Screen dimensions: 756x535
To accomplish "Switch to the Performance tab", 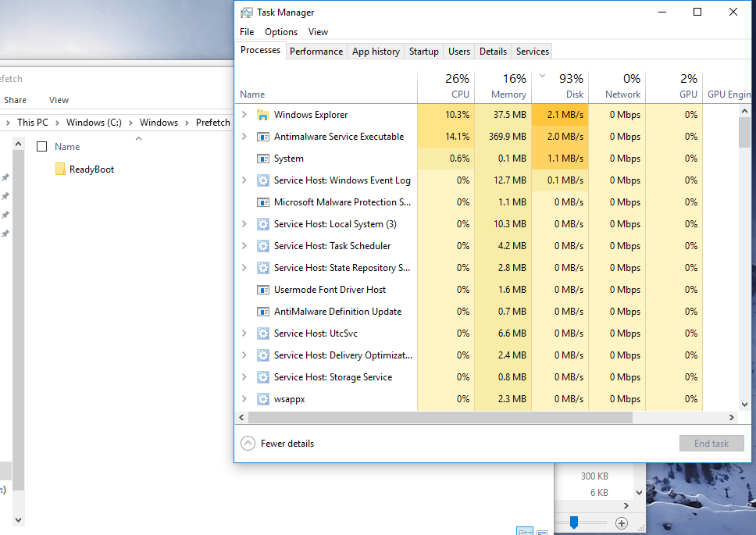I will (316, 51).
